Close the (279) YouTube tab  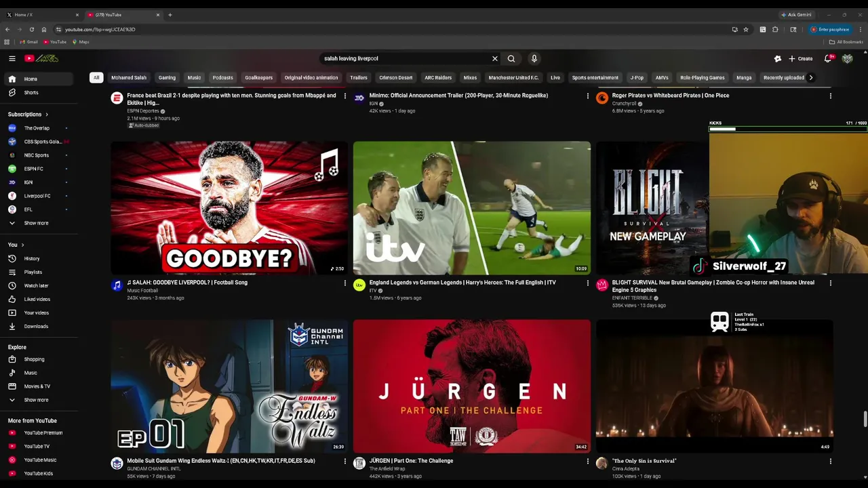pyautogui.click(x=158, y=14)
